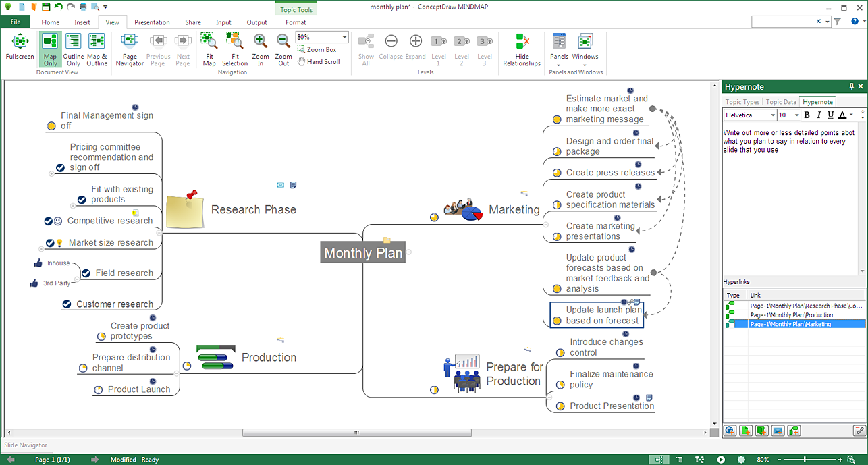Image resolution: width=868 pixels, height=465 pixels.
Task: Print using the quick access printer icon
Action: tap(83, 7)
